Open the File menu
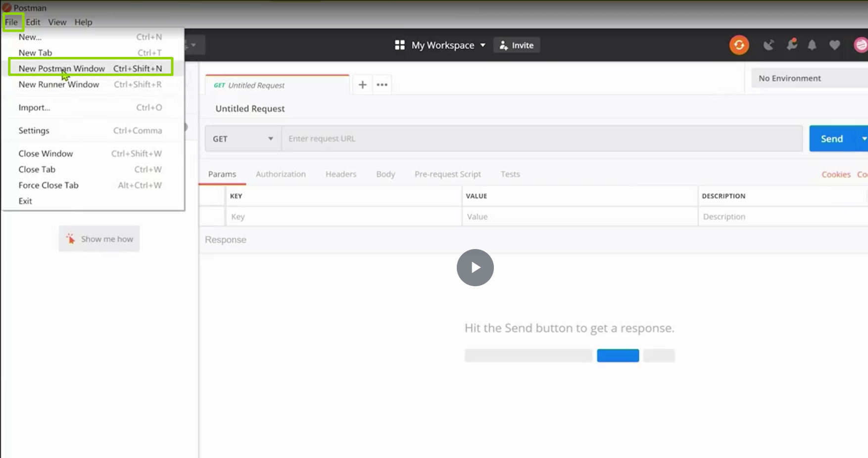The image size is (868, 458). point(11,22)
